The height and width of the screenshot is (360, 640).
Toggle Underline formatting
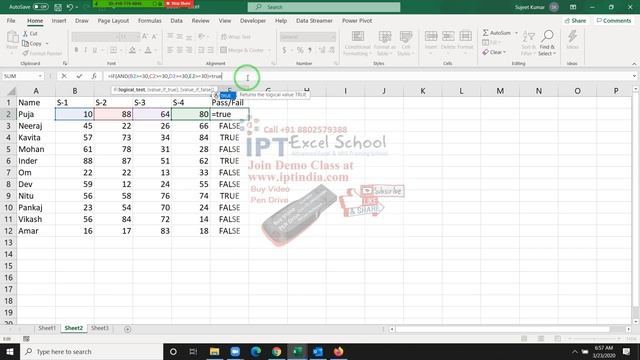[95, 50]
